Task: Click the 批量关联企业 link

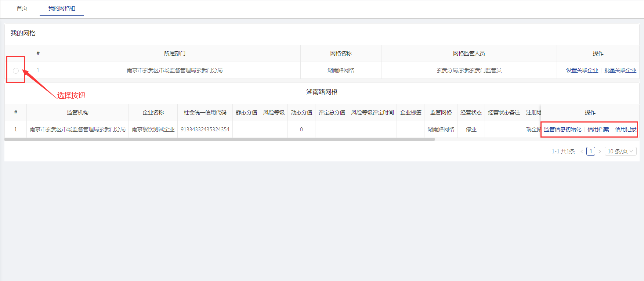Action: pos(620,70)
